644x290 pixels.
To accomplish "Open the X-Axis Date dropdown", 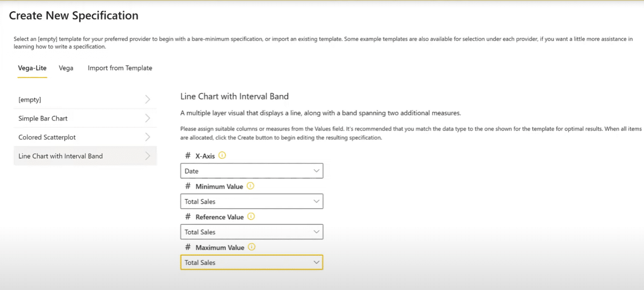I will click(252, 171).
